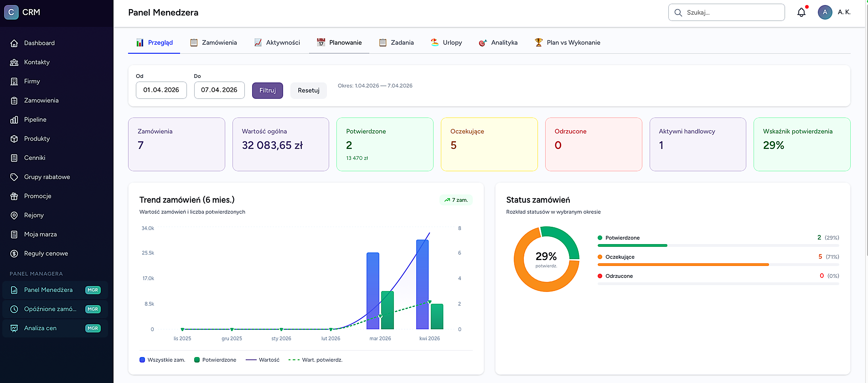Image resolution: width=868 pixels, height=383 pixels.
Task: Open the Urlopy tab
Action: click(446, 43)
